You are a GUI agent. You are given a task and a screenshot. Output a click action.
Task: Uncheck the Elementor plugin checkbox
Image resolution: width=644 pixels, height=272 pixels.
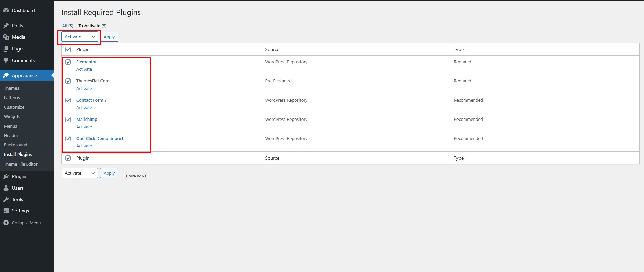pyautogui.click(x=68, y=62)
